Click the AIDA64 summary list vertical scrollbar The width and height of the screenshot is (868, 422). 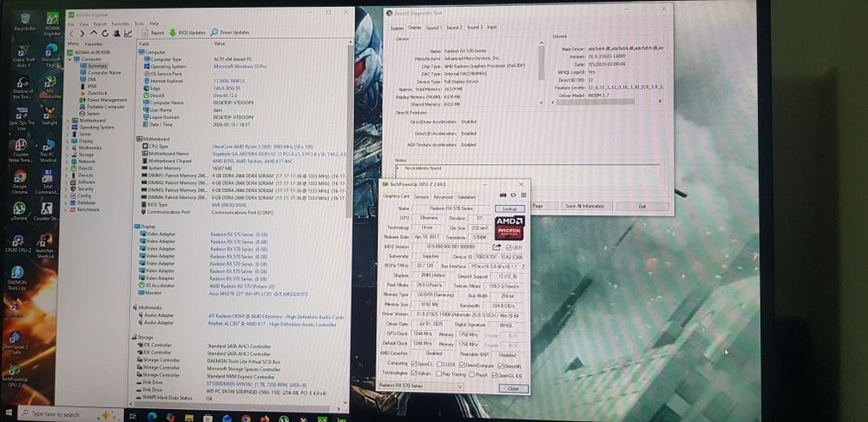tap(349, 221)
